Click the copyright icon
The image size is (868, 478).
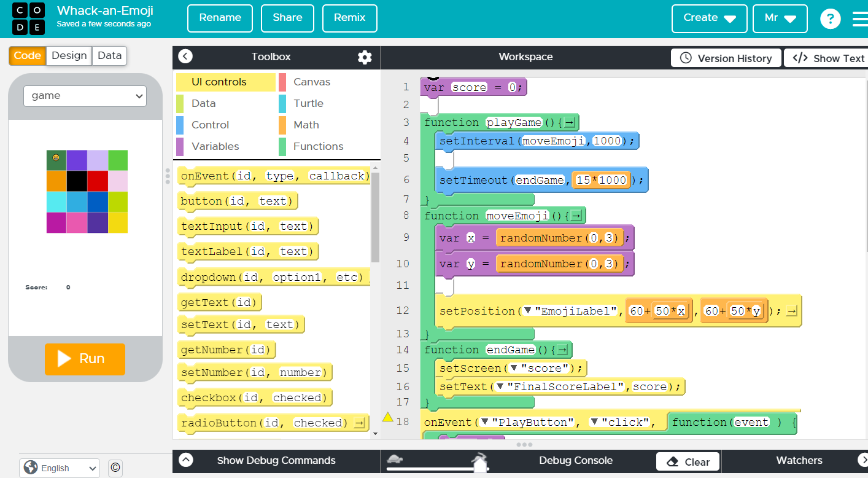pyautogui.click(x=115, y=468)
